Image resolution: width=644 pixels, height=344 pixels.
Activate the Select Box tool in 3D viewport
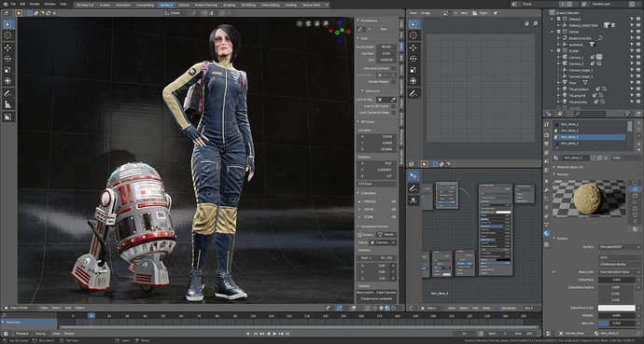(x=7, y=24)
